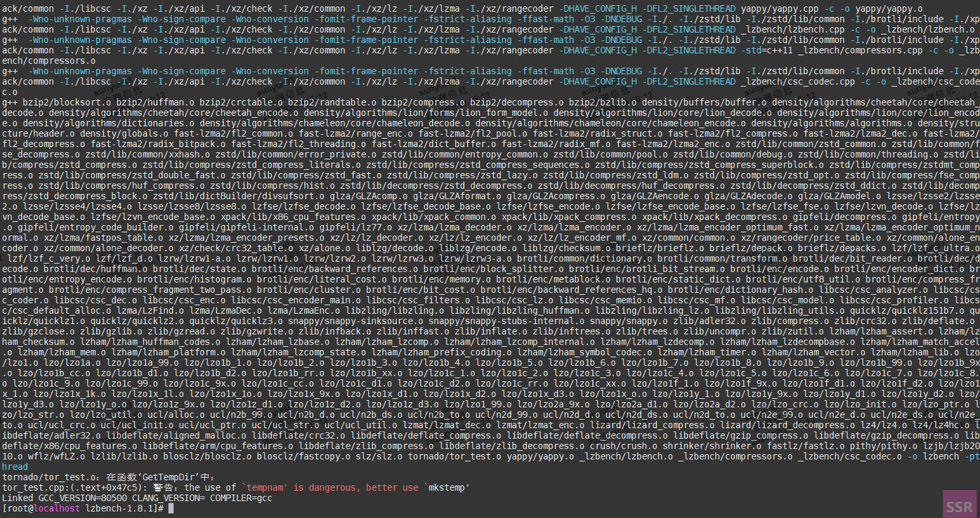The height and width of the screenshot is (518, 980).
Task: Select the '-DFL2_SINGLETHREAD' define flag
Action: [689, 8]
